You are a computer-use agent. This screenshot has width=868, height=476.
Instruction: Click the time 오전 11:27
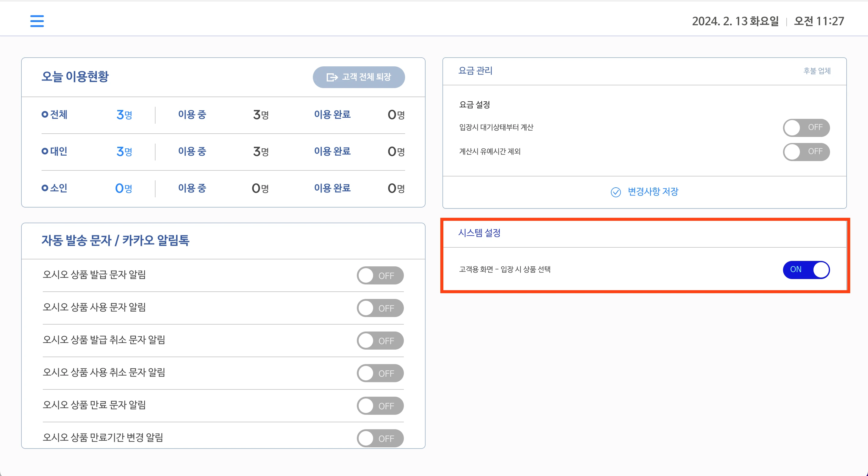(x=819, y=21)
